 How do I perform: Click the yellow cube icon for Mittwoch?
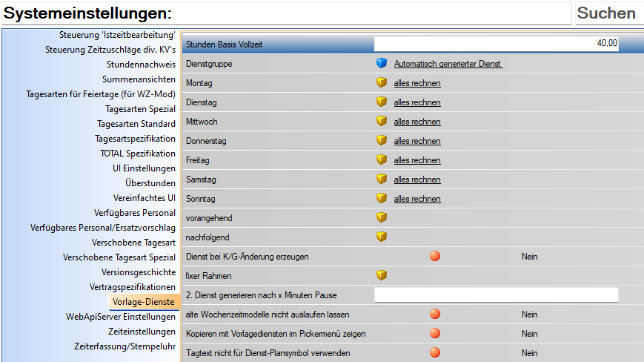(382, 122)
